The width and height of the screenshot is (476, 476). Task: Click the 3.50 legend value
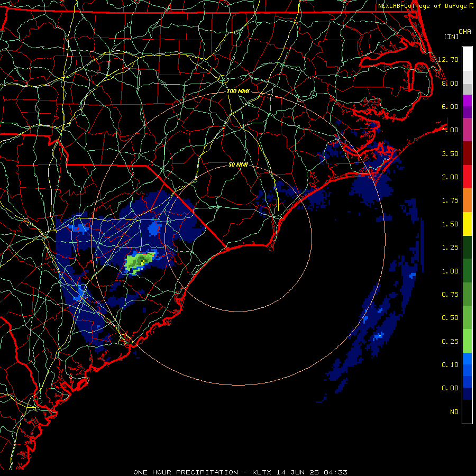(x=450, y=153)
